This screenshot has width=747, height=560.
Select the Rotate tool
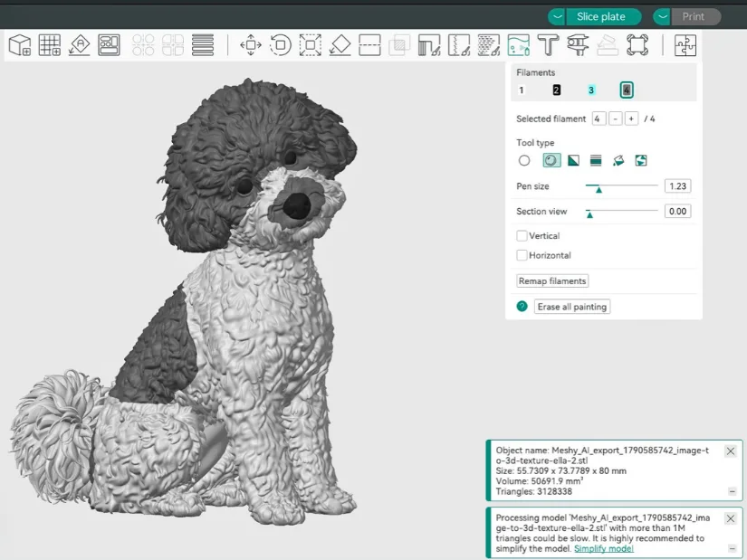pyautogui.click(x=280, y=44)
